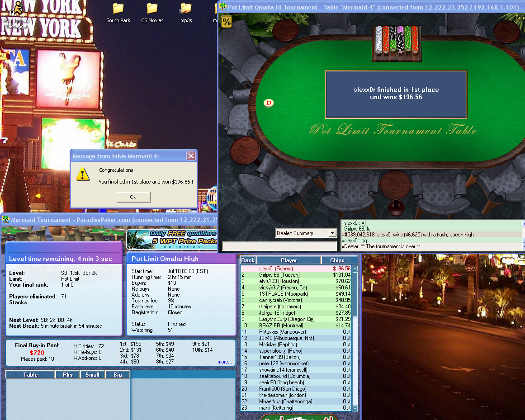
Task: Click the chat input field below the dealer dropdown
Action: pyautogui.click(x=279, y=246)
